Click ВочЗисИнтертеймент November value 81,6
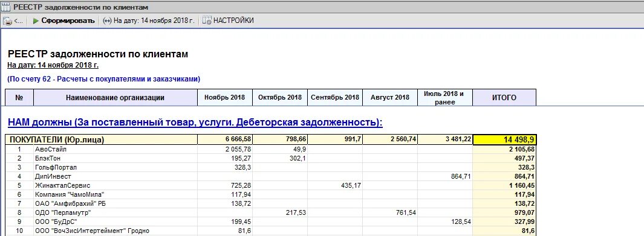This screenshot has height=236, width=644. (244, 231)
